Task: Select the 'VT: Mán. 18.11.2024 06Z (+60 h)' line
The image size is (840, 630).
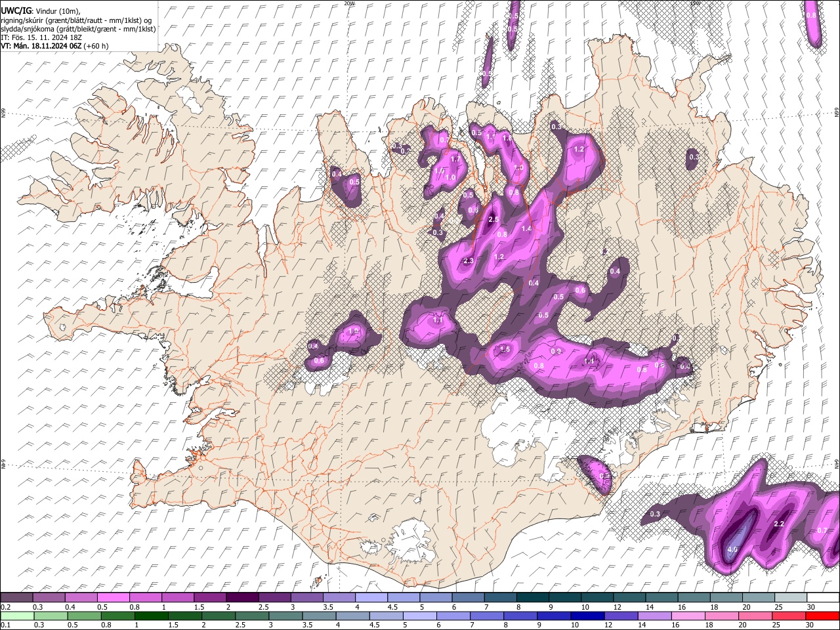Action: pyautogui.click(x=54, y=46)
